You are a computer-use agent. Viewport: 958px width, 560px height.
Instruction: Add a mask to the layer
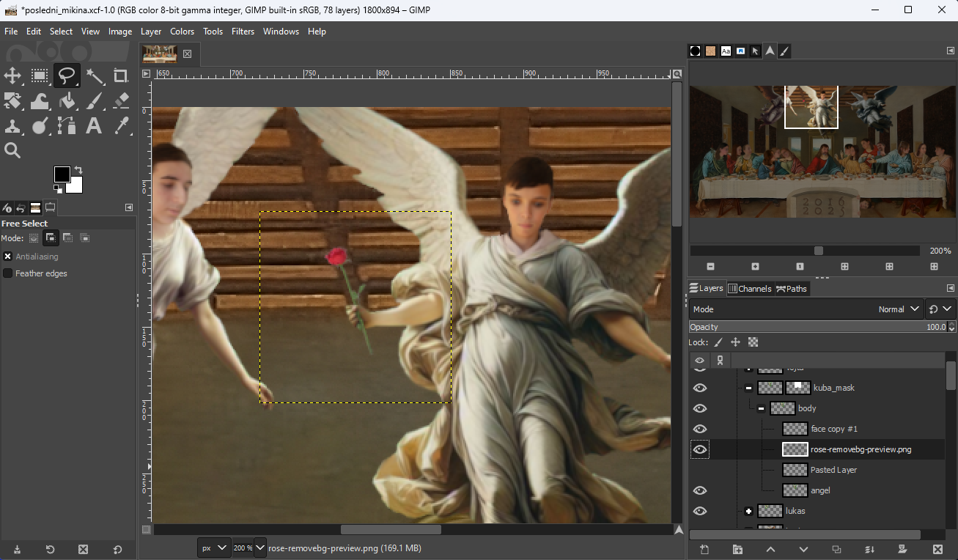903,549
